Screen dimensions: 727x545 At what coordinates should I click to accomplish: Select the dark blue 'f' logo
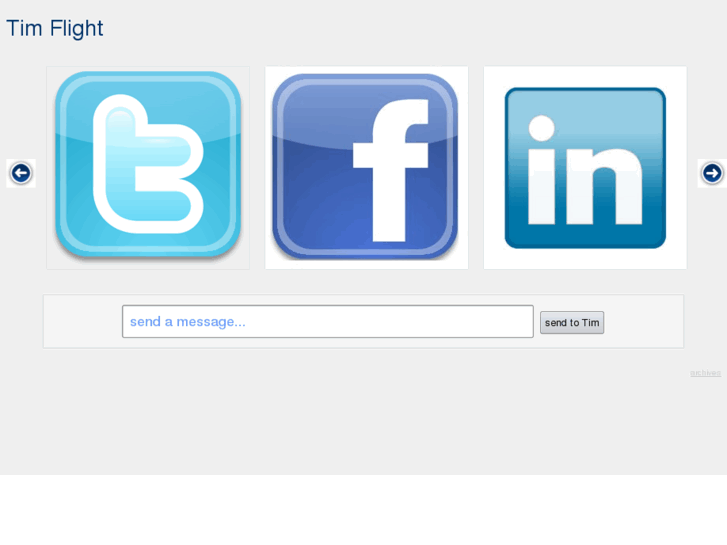pyautogui.click(x=365, y=166)
